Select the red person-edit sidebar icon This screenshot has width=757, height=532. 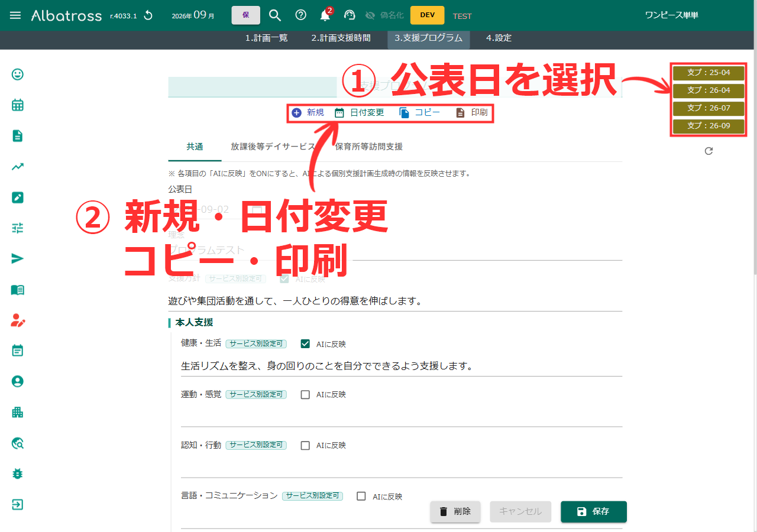[18, 320]
